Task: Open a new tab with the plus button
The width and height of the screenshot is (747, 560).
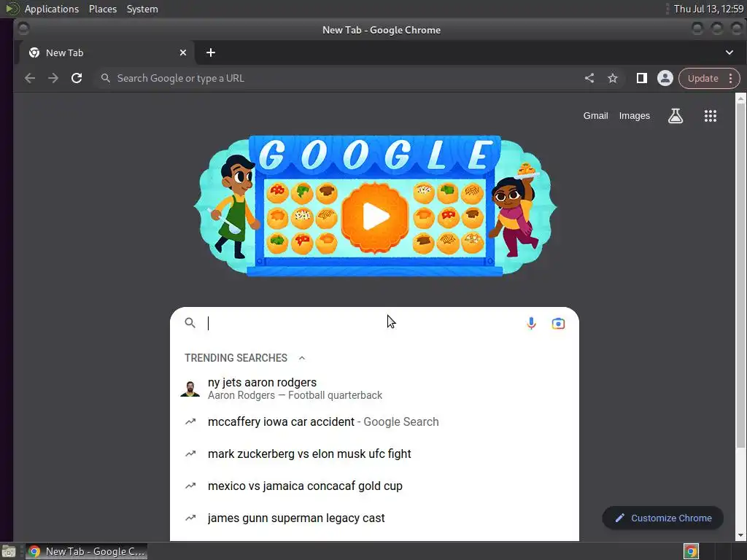Action: click(x=211, y=52)
